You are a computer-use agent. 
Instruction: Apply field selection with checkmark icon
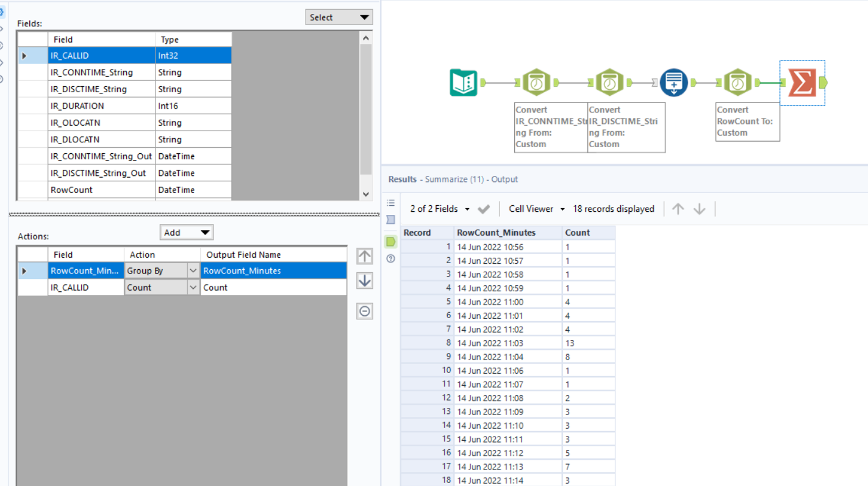484,209
